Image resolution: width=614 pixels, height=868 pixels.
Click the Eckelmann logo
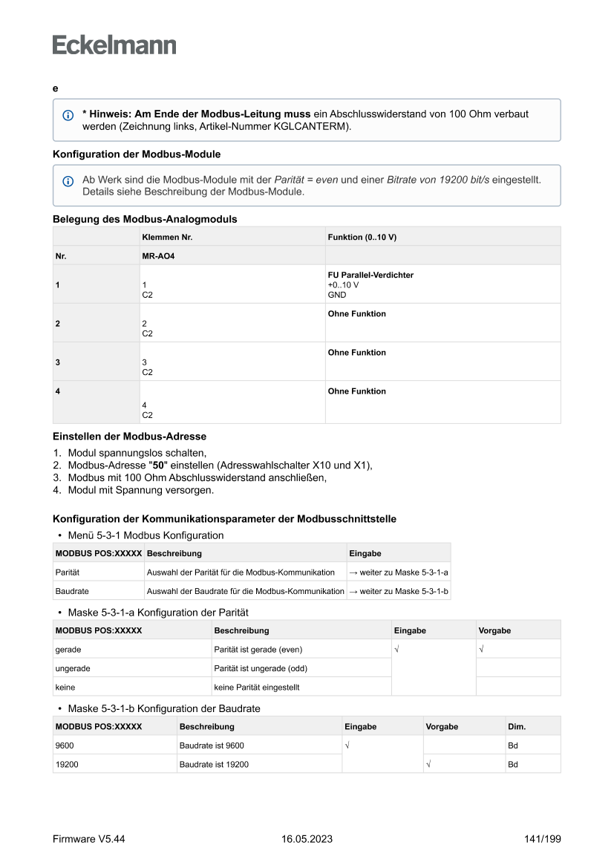114,45
